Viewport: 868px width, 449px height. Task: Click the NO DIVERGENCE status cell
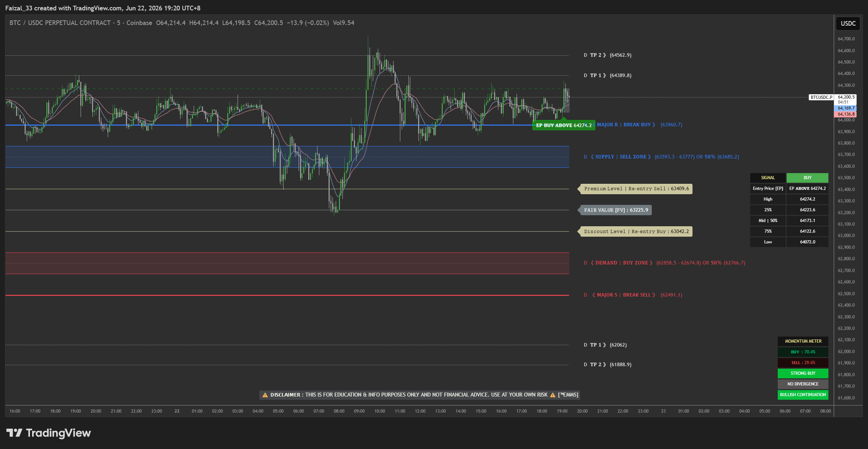[803, 384]
